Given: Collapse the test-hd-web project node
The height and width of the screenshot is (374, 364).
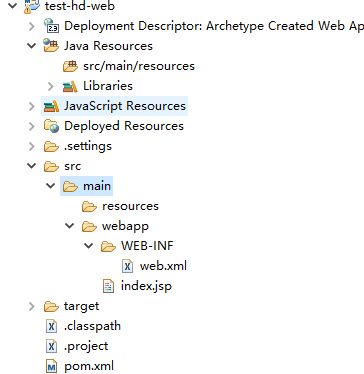Looking at the screenshot, I should point(13,5).
